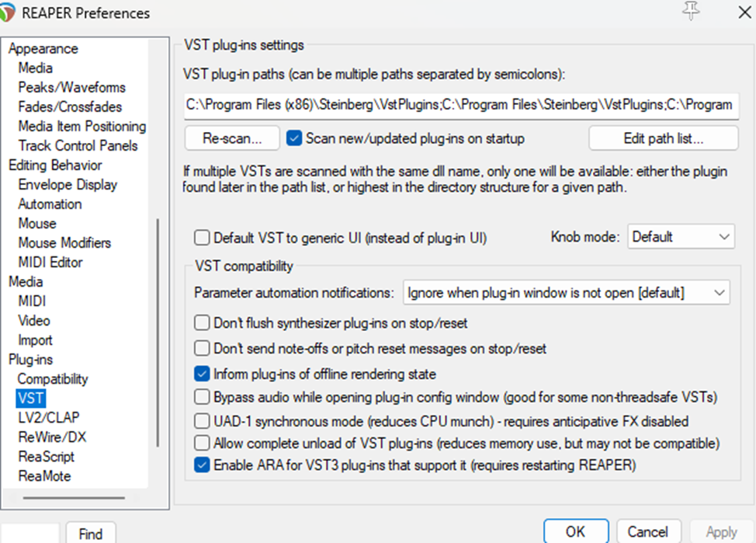
Task: Open the Knob mode dropdown
Action: (681, 236)
